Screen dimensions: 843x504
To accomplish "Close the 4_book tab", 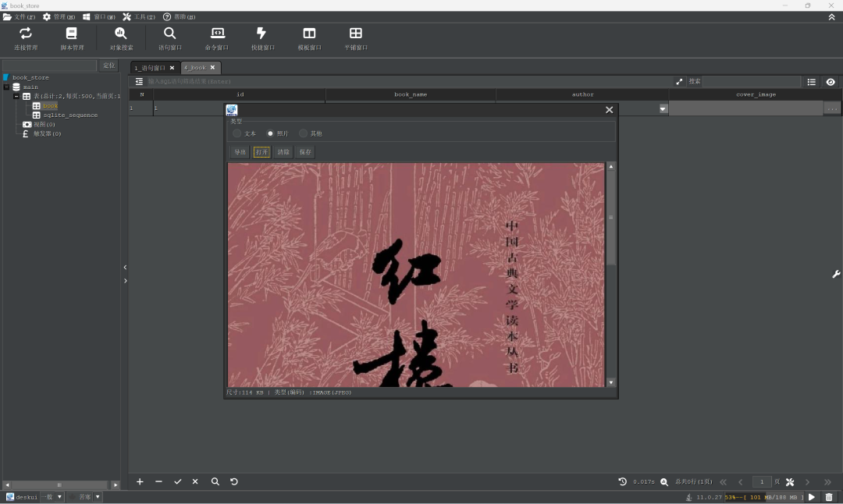I will [x=212, y=67].
